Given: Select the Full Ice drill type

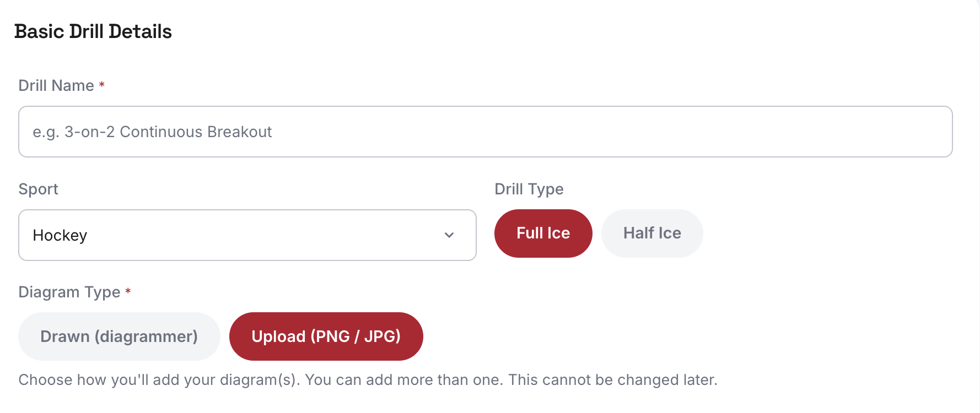Looking at the screenshot, I should coord(543,233).
